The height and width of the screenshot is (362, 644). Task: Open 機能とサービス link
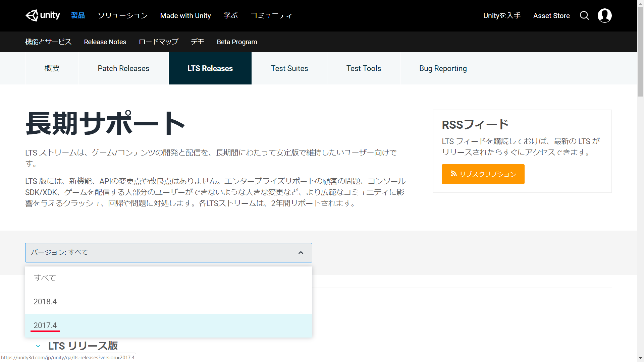click(48, 42)
